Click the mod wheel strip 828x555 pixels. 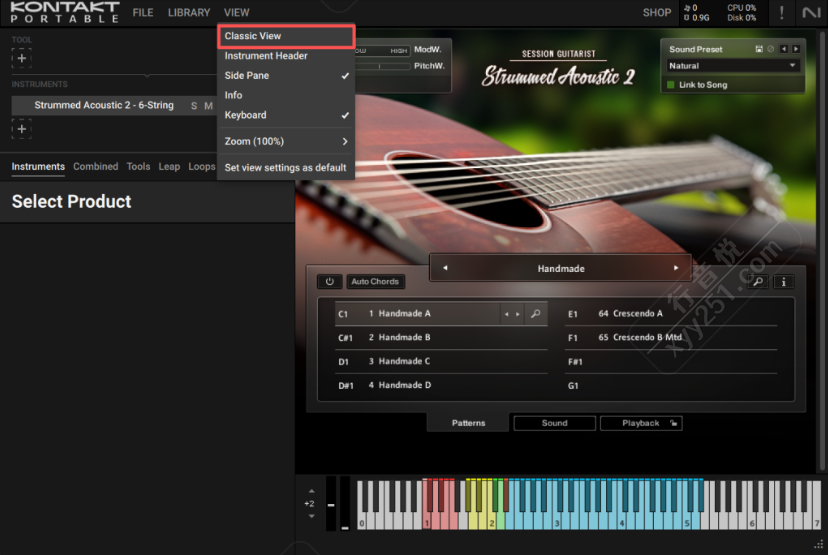(x=345, y=503)
